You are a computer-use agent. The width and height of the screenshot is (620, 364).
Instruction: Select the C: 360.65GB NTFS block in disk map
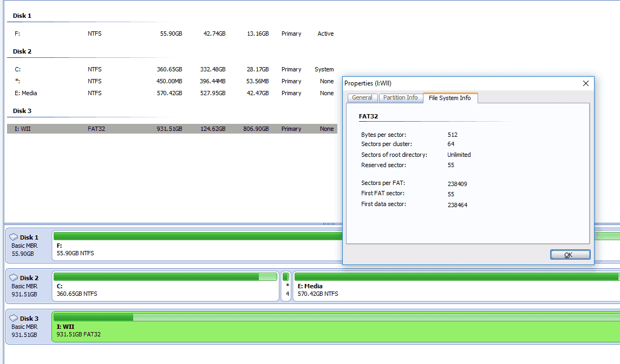coord(165,286)
